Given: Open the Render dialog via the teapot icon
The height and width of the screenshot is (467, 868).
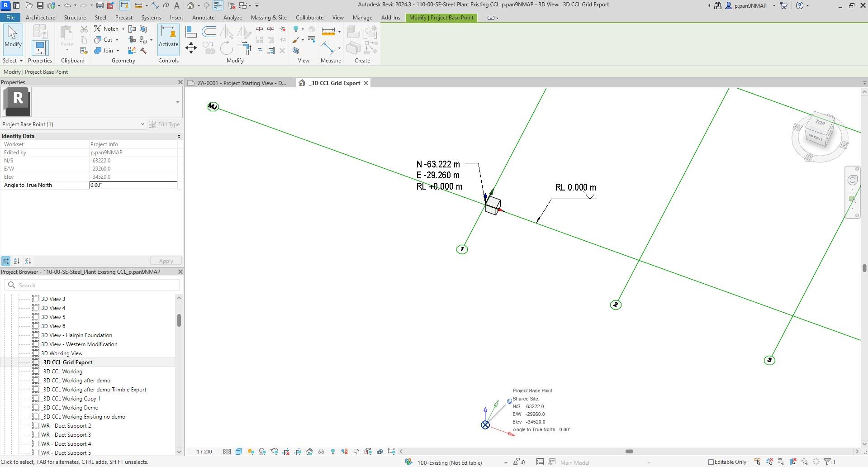Looking at the screenshot, I should (x=274, y=452).
